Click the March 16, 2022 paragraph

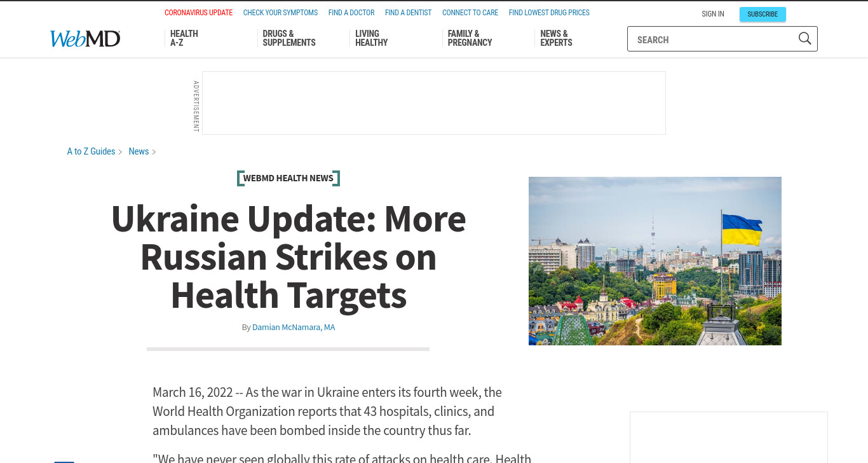click(x=327, y=411)
